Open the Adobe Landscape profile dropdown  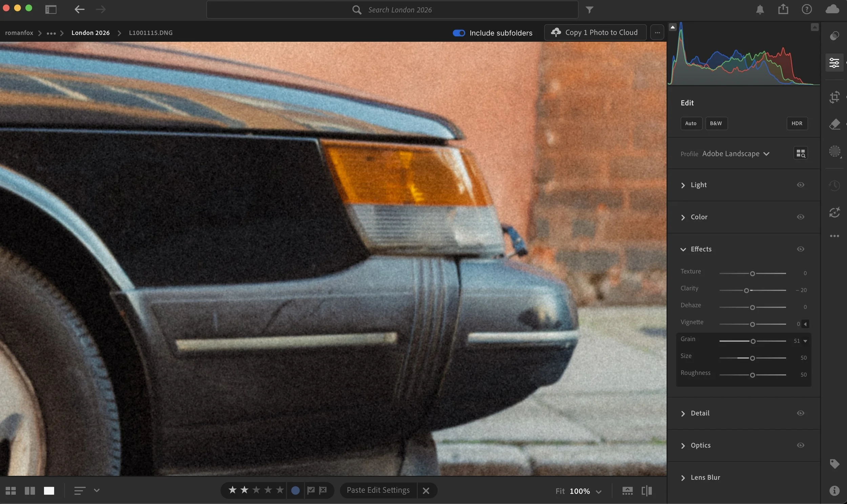click(x=736, y=154)
